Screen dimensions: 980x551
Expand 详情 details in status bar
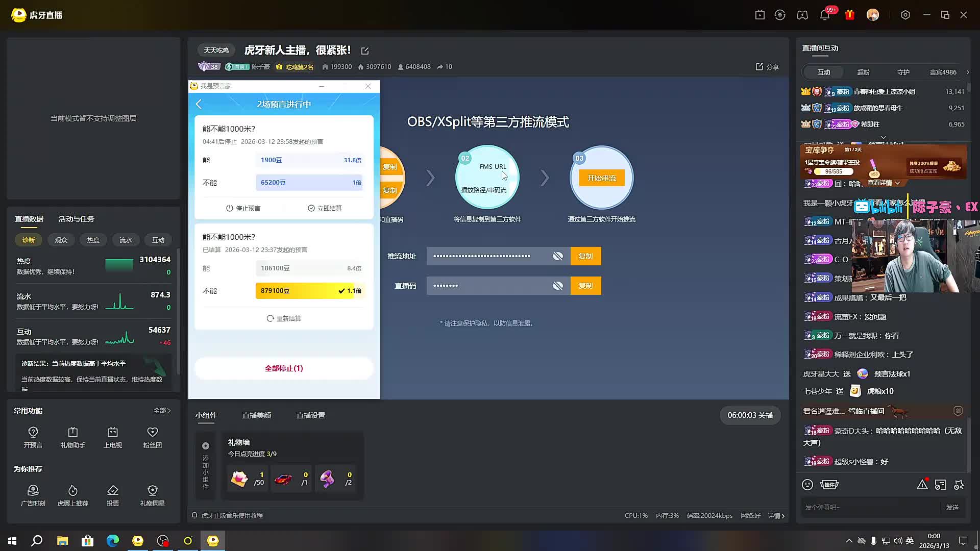[x=776, y=516]
